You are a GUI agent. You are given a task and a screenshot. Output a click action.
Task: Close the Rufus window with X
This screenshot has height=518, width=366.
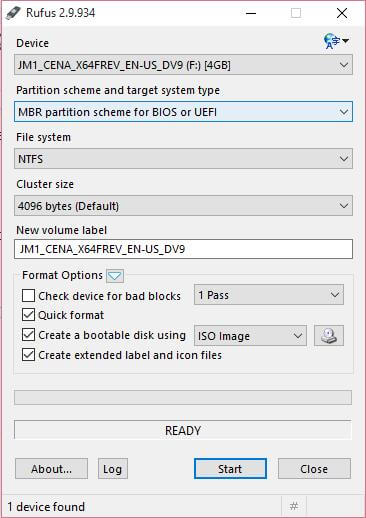coord(342,13)
